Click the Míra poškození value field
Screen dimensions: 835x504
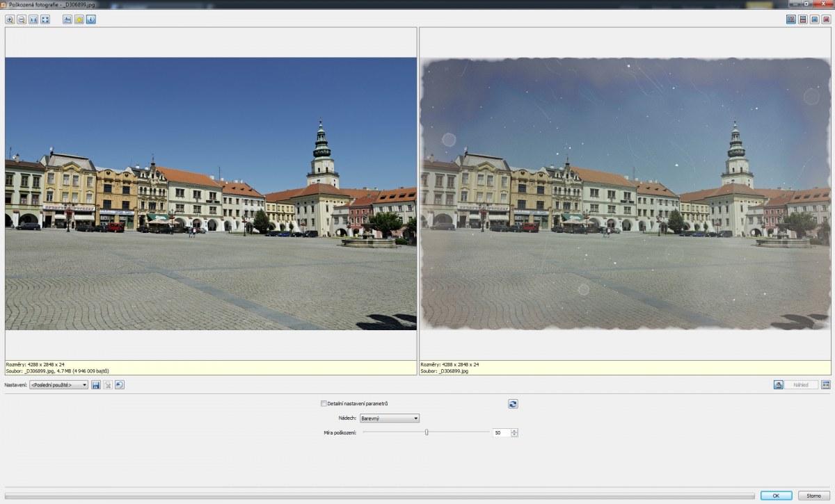click(x=500, y=432)
